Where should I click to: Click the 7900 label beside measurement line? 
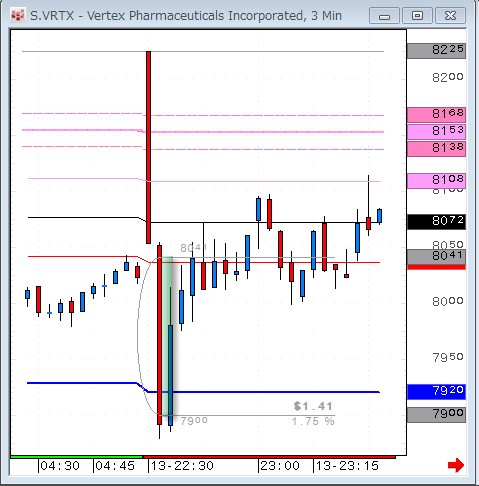194,421
